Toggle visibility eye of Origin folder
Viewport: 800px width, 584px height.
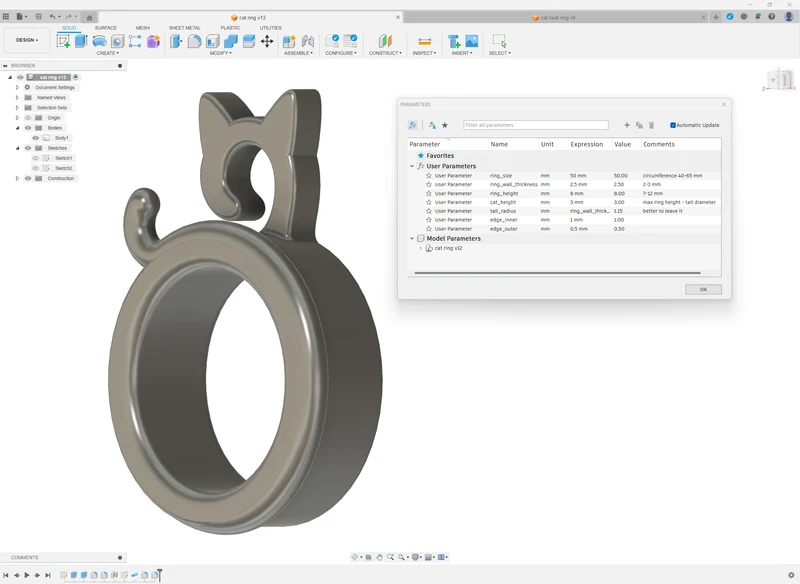28,118
